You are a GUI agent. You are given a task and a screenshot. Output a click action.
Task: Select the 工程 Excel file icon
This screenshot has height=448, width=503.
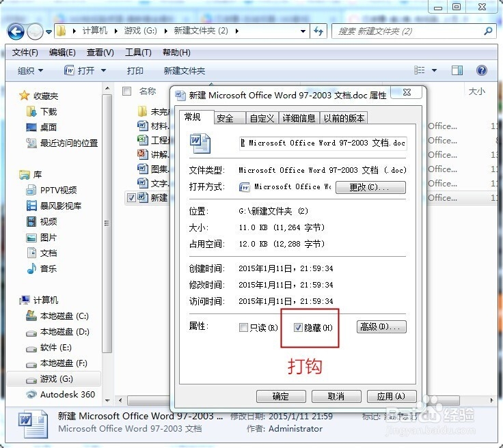tap(143, 140)
